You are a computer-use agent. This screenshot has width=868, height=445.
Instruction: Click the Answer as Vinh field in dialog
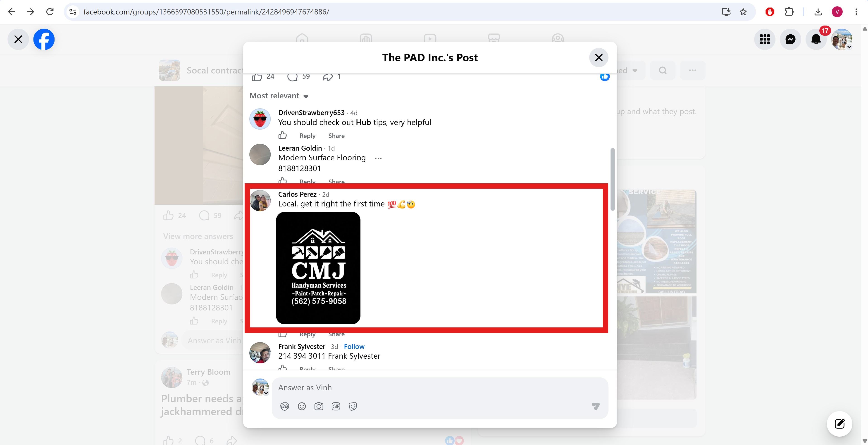click(x=440, y=388)
